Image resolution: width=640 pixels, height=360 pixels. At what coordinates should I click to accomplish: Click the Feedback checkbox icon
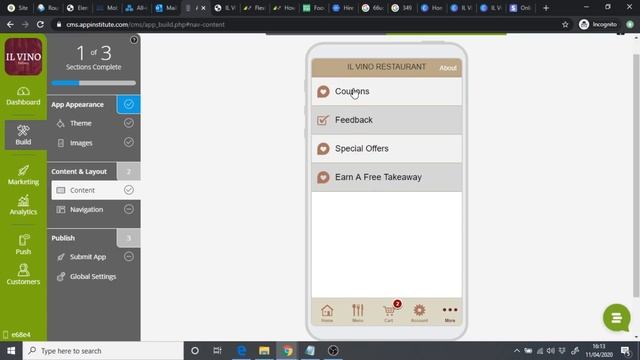click(x=323, y=120)
